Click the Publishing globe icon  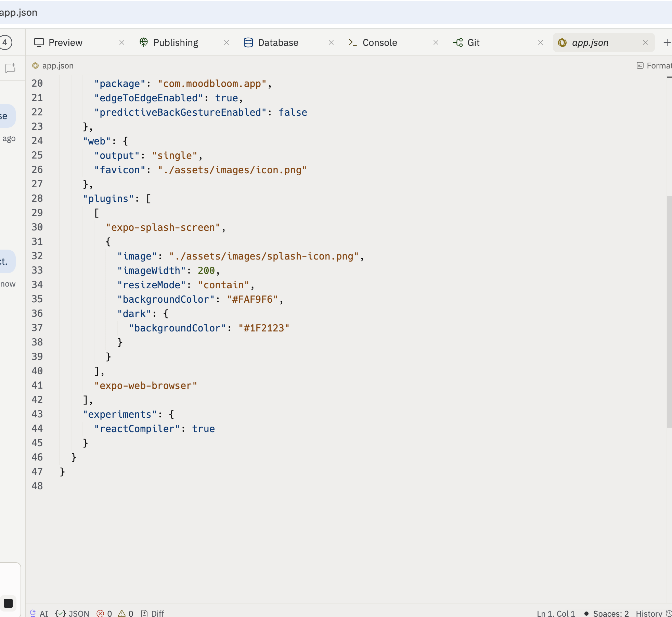tap(144, 43)
